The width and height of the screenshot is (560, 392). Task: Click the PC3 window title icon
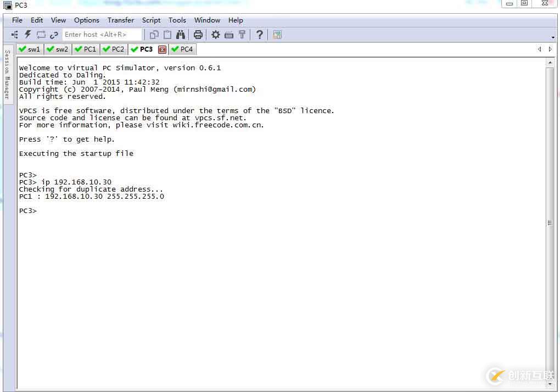point(7,5)
